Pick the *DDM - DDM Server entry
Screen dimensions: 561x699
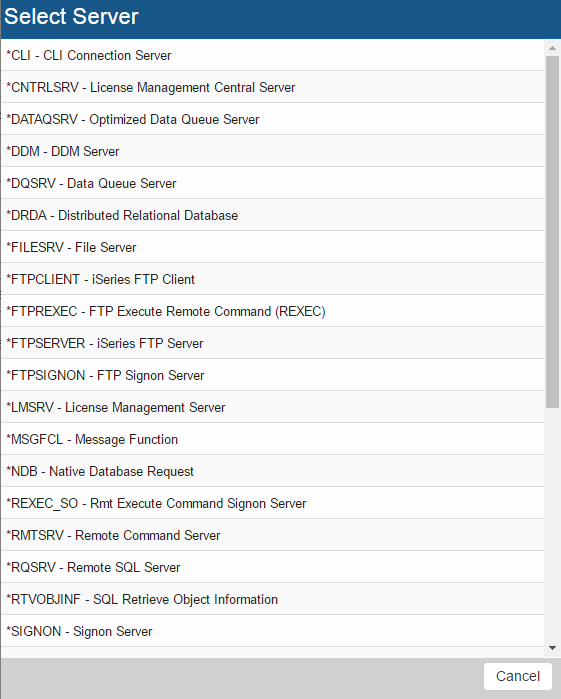(272, 152)
